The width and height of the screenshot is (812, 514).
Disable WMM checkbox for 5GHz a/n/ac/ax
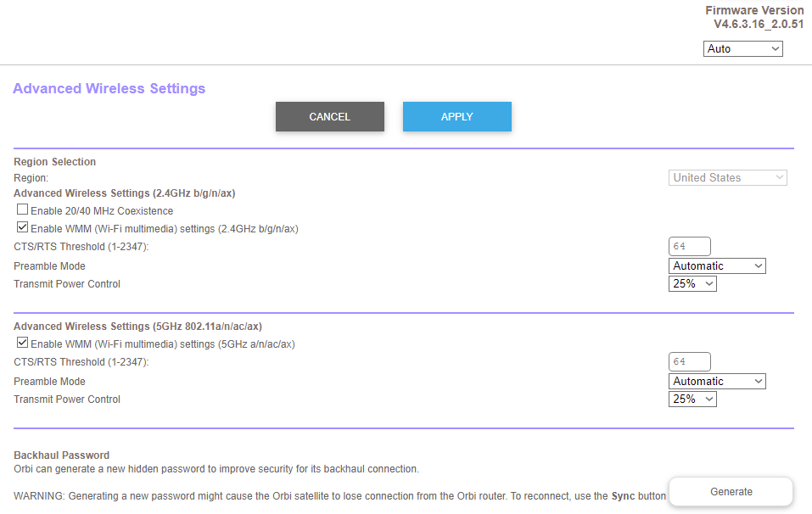coord(23,344)
